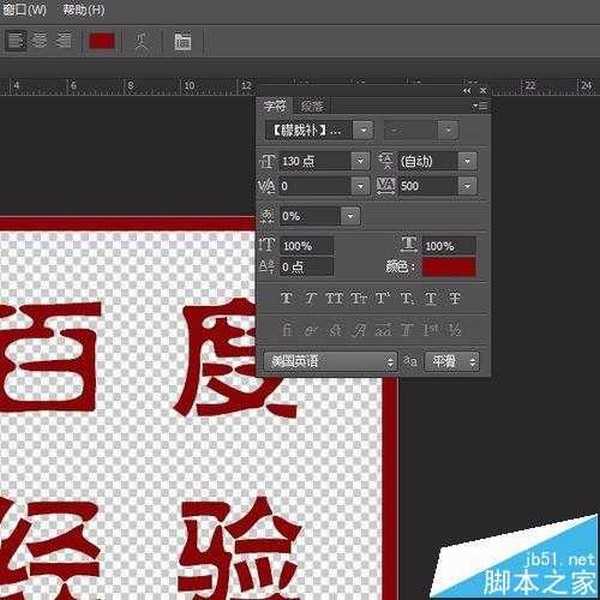Switch to the 段落 tab
Screen dimensions: 600x600
point(312,105)
